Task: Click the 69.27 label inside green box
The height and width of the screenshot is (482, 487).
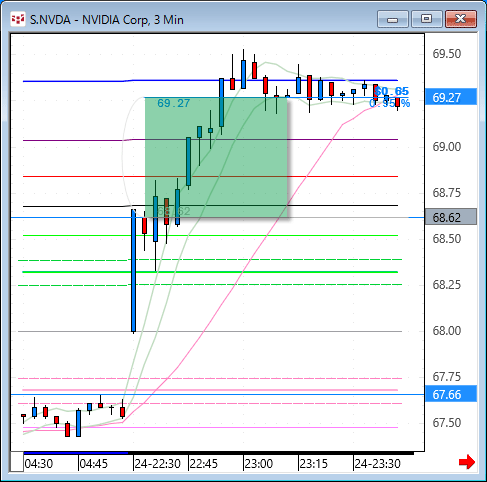Action: click(x=174, y=103)
